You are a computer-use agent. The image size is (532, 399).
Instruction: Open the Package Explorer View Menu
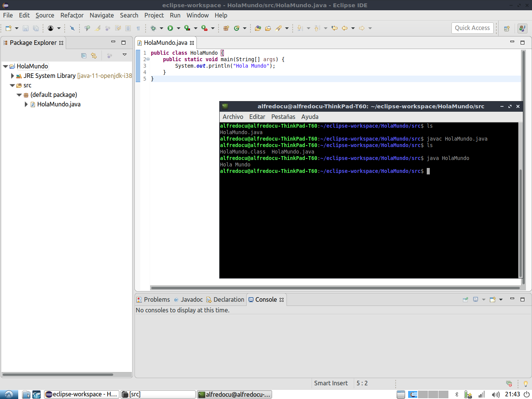pyautogui.click(x=124, y=55)
